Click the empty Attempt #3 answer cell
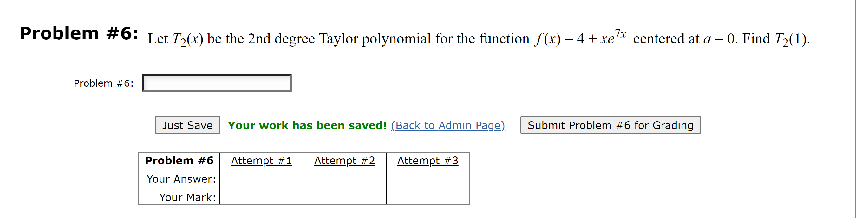Viewport: 868px width, 218px height. pyautogui.click(x=427, y=179)
